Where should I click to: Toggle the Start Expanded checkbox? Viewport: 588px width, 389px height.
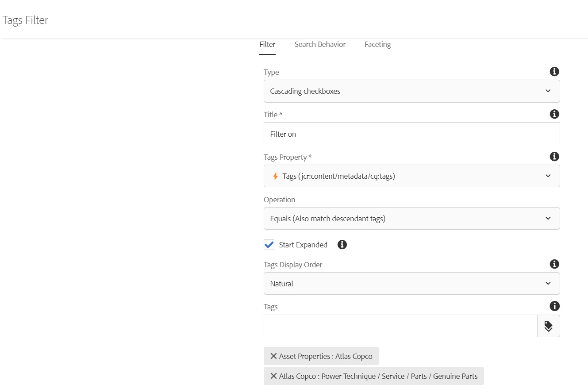pyautogui.click(x=269, y=245)
